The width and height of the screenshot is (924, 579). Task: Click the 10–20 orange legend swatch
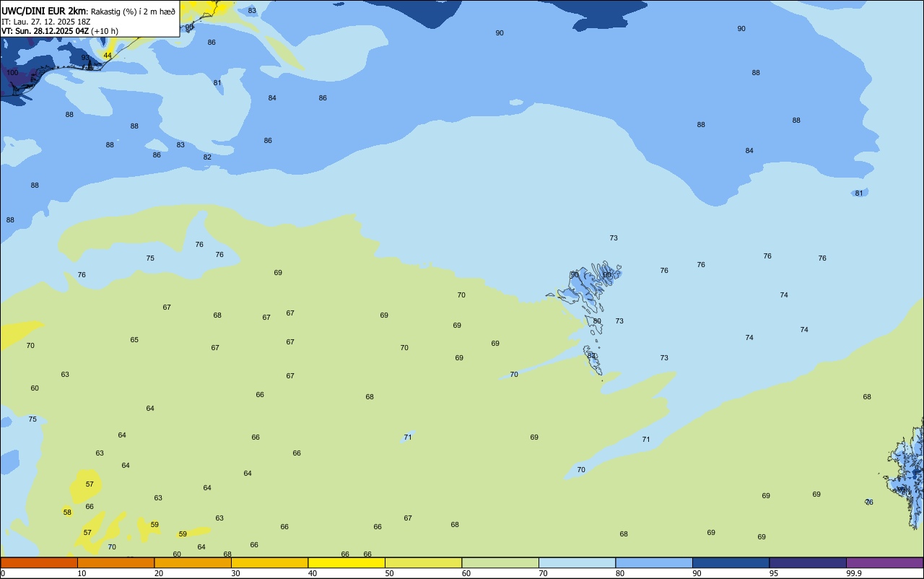coord(115,562)
